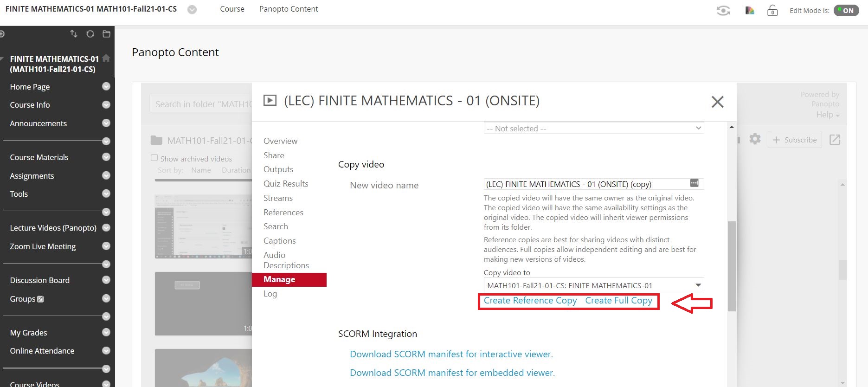Image resolution: width=868 pixels, height=387 pixels.
Task: Click the home icon beside course title
Action: (106, 58)
